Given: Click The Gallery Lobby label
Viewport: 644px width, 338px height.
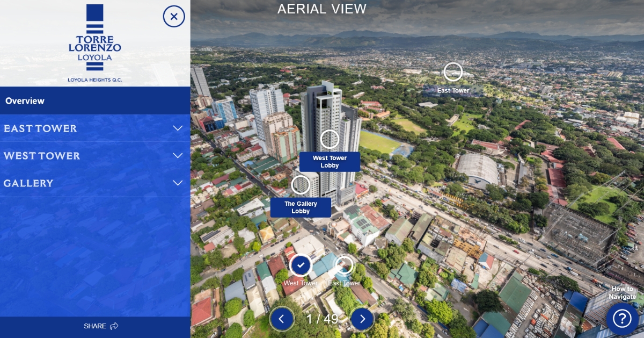Looking at the screenshot, I should pyautogui.click(x=301, y=207).
